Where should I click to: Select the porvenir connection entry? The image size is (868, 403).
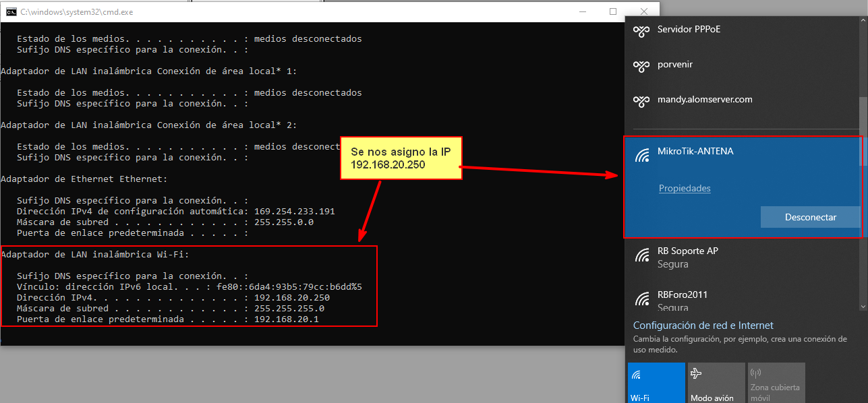click(675, 65)
